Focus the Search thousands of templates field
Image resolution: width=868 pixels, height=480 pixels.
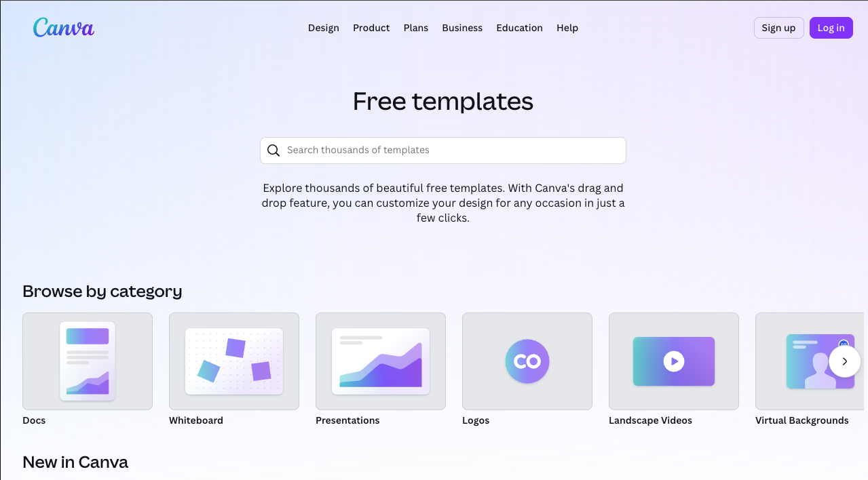[443, 151]
